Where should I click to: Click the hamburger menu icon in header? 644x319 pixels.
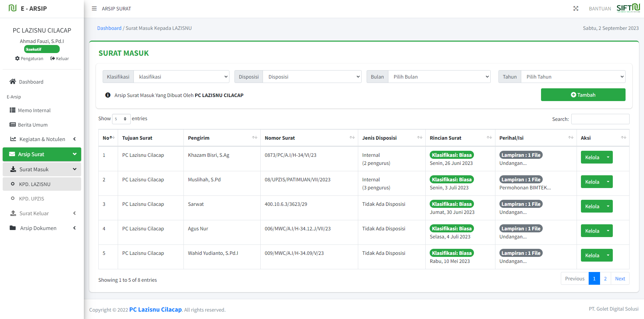(94, 8)
